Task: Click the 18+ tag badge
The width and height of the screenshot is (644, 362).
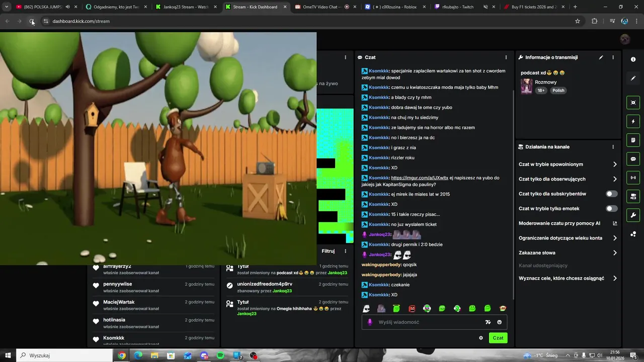Action: pyautogui.click(x=541, y=90)
